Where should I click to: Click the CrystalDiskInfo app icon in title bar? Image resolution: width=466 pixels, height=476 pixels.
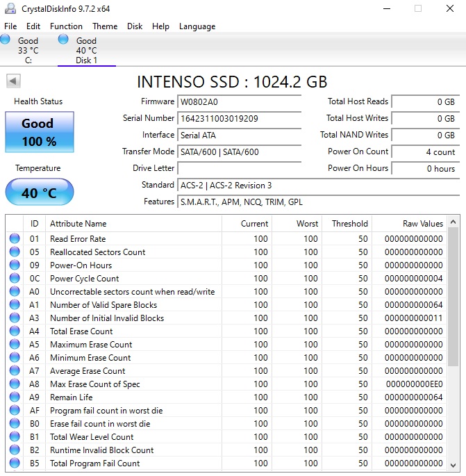[x=10, y=9]
